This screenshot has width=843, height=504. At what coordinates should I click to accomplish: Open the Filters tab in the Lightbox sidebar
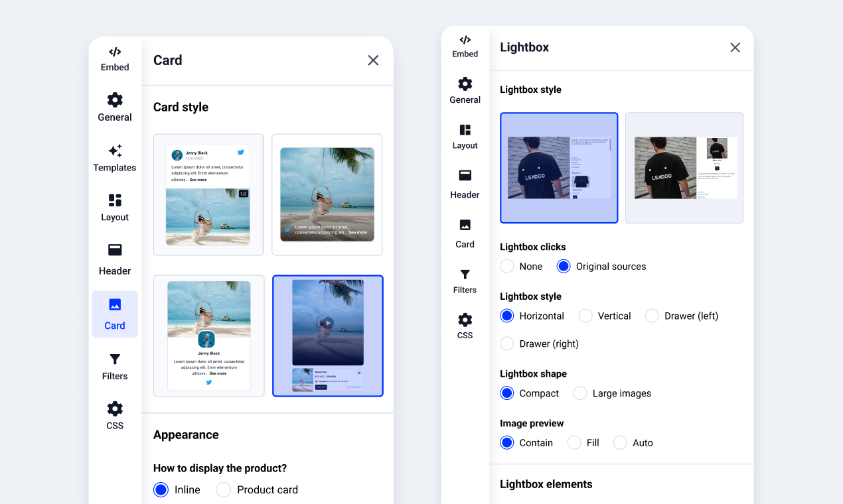click(x=465, y=279)
